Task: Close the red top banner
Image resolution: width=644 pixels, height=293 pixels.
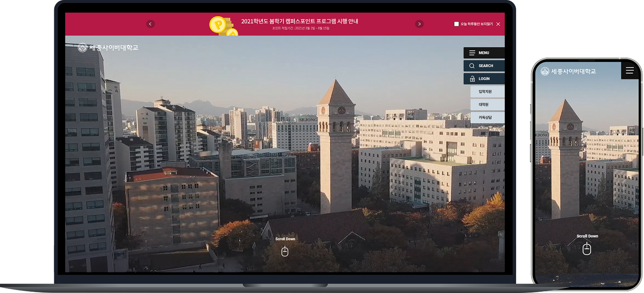Action: pos(498,24)
